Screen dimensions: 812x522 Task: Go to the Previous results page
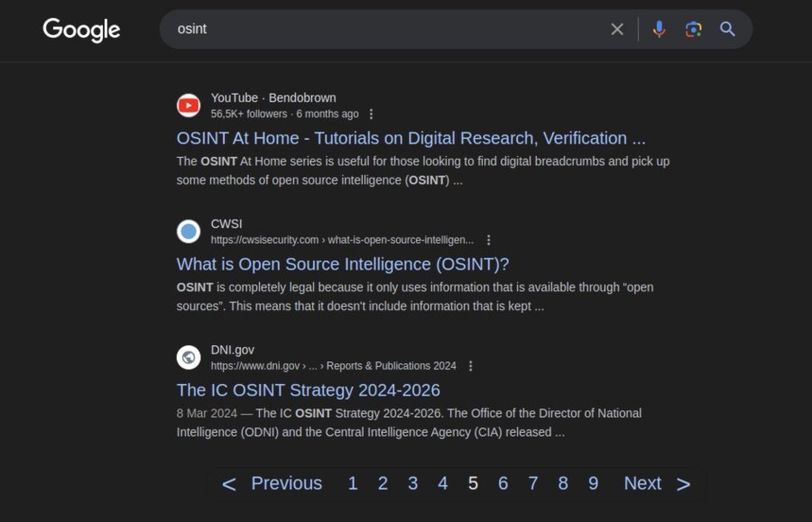click(286, 483)
